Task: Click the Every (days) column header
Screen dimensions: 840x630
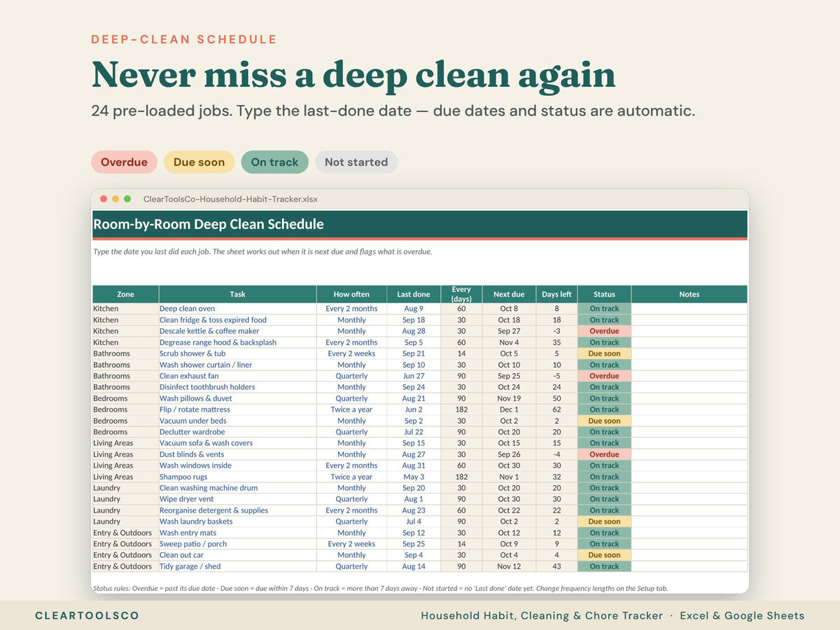Action: [x=461, y=294]
